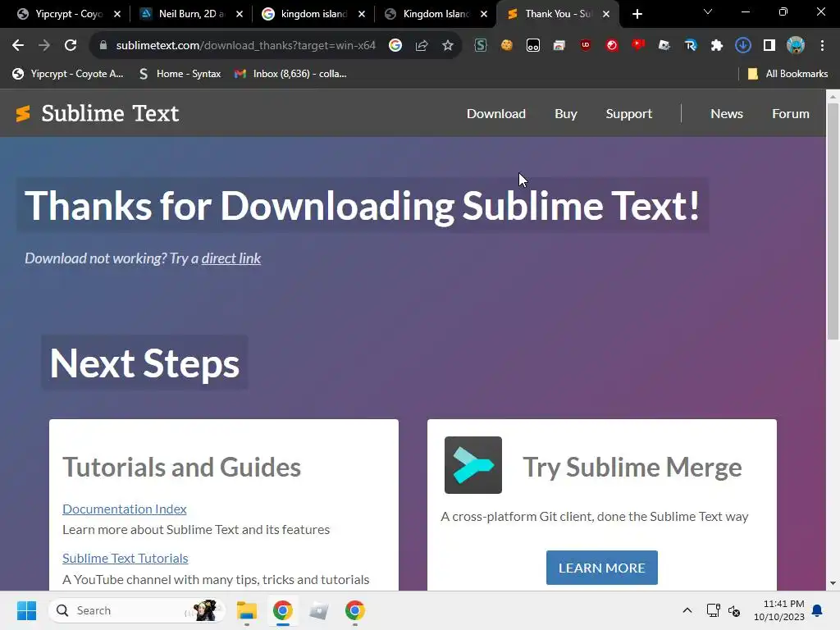Close the Yipcrypt tab

click(x=117, y=14)
